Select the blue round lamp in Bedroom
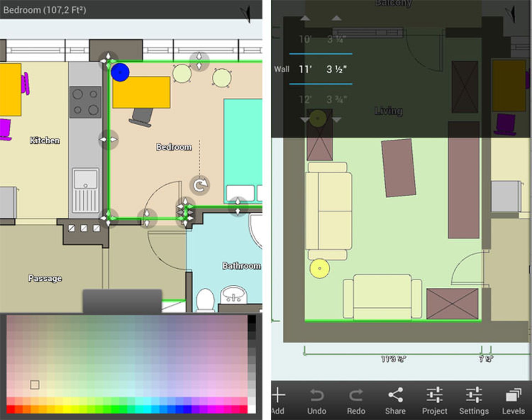This screenshot has height=420, width=532. 120,72
